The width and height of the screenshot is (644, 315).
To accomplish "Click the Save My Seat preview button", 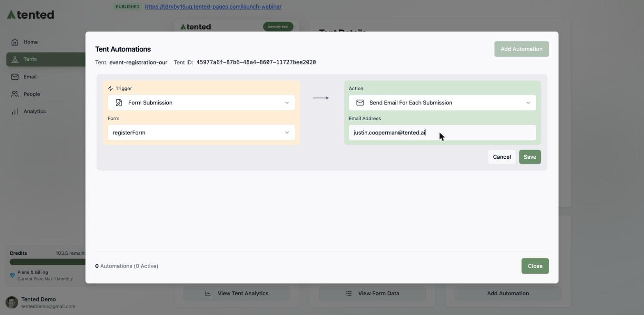I will (278, 27).
